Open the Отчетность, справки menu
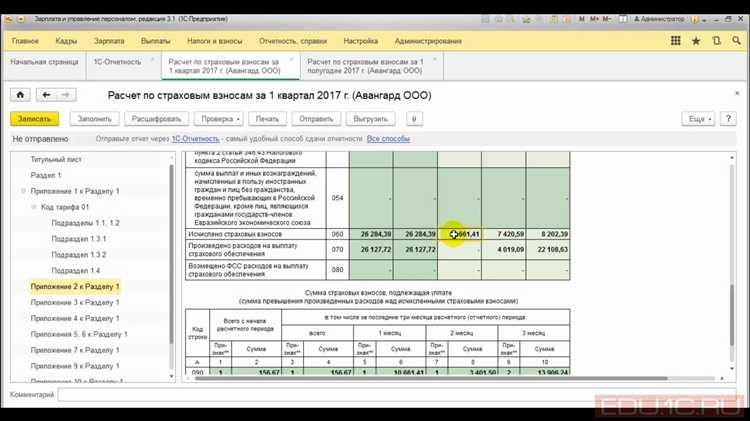750x421 pixels. [293, 41]
